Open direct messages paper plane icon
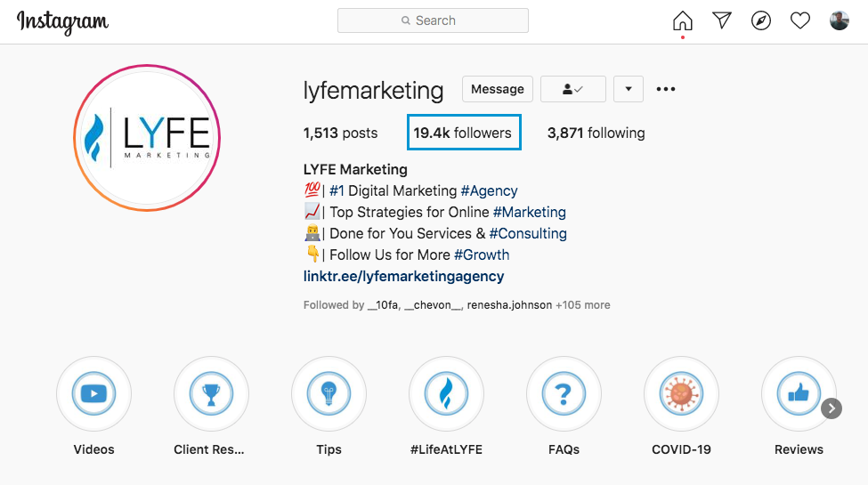 [722, 21]
